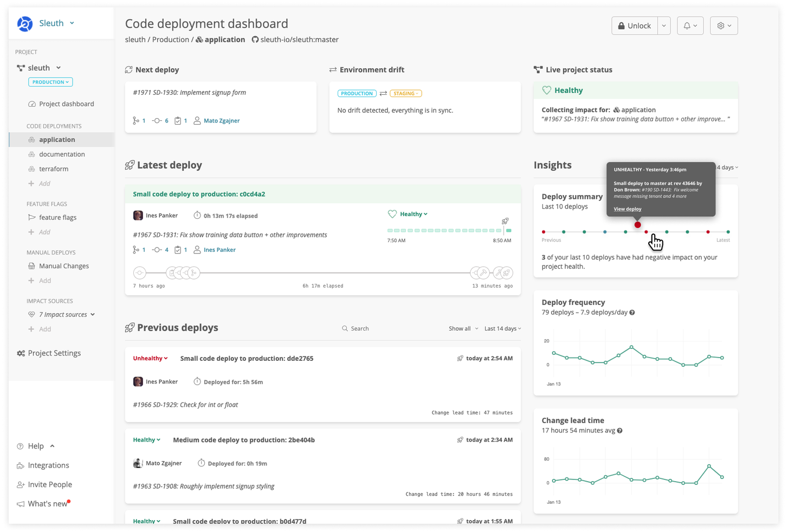Select application code deployment
Viewport: 788px width, 532px height.
pyautogui.click(x=61, y=140)
